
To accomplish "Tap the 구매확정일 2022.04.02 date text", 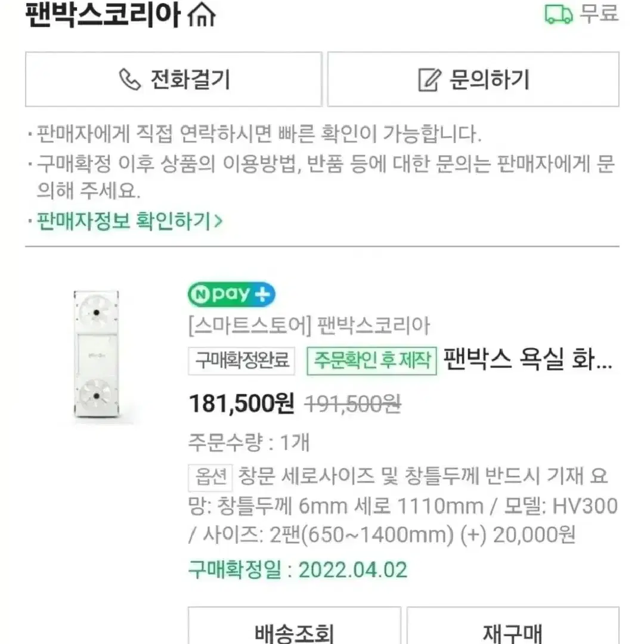I will click(x=298, y=570).
